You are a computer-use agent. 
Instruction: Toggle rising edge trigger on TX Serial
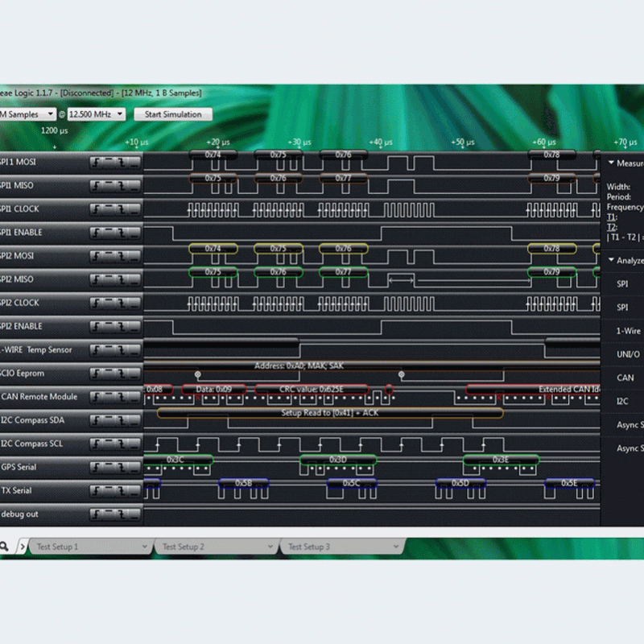[x=97, y=491]
